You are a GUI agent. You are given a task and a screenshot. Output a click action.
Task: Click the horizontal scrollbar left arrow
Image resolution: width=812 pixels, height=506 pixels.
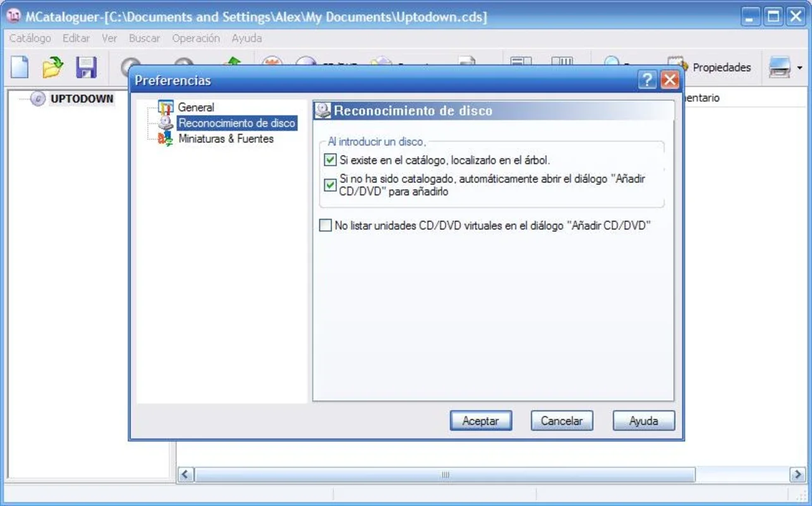click(x=185, y=474)
